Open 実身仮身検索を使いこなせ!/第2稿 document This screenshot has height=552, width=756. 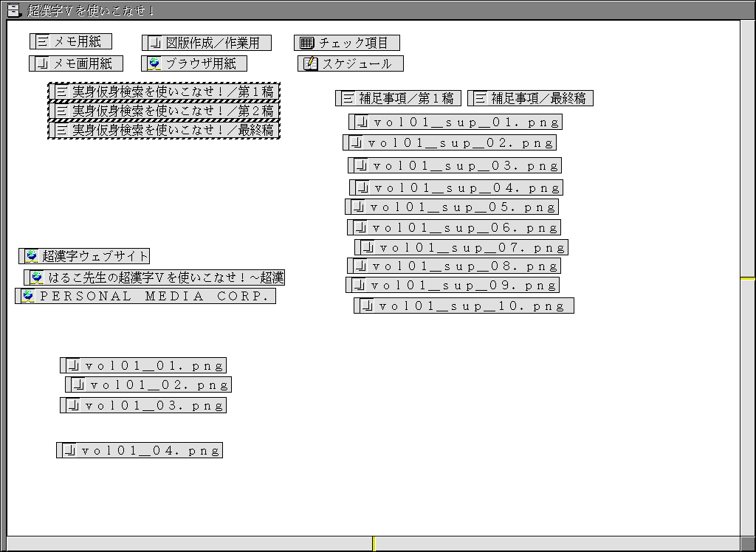[164, 111]
